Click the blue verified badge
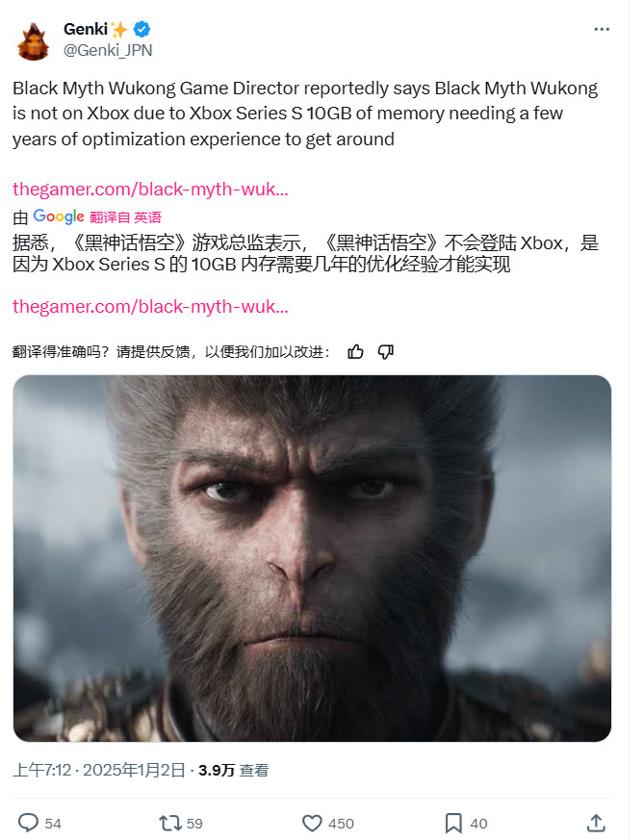 141,30
